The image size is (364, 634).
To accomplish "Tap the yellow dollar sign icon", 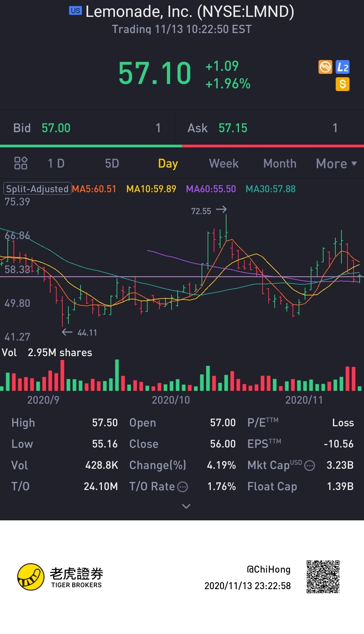I will pos(342,84).
